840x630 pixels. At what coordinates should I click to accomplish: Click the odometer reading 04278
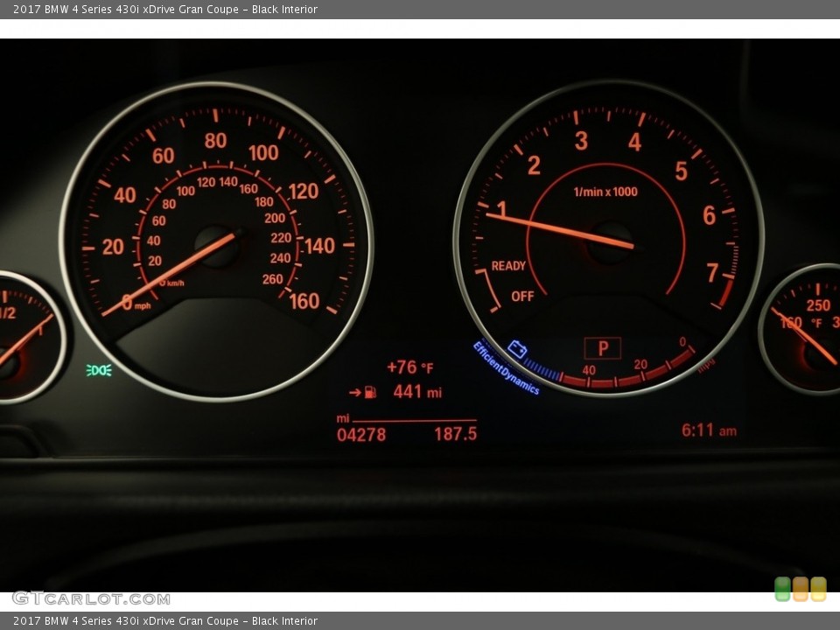(361, 435)
